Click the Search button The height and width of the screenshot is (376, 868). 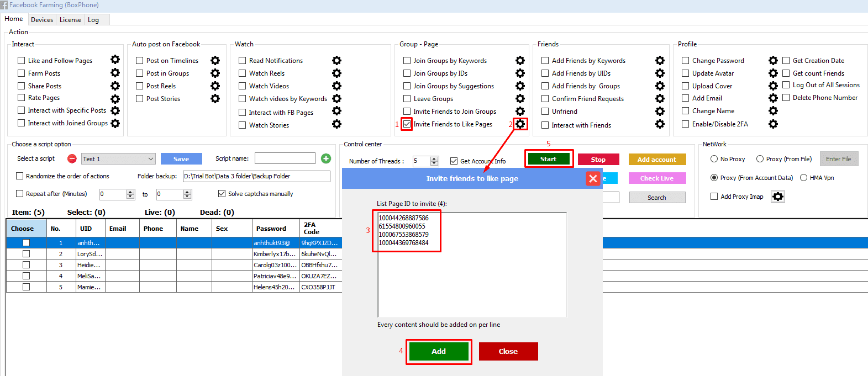point(657,198)
